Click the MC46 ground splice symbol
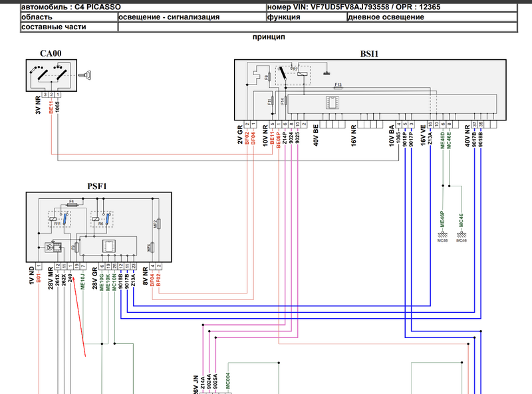This screenshot has width=532, height=394. click(460, 235)
